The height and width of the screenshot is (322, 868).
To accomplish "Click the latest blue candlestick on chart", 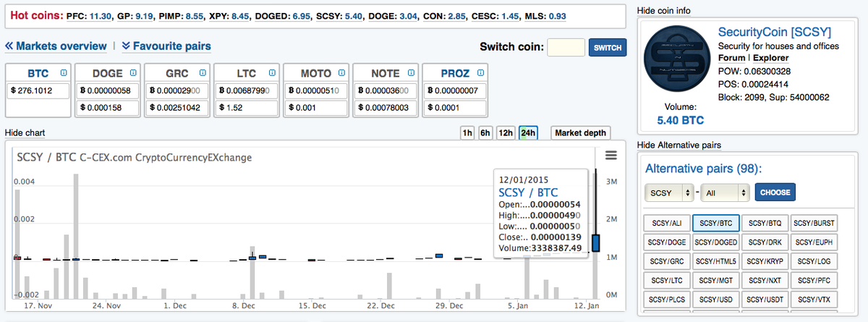I will pos(596,243).
